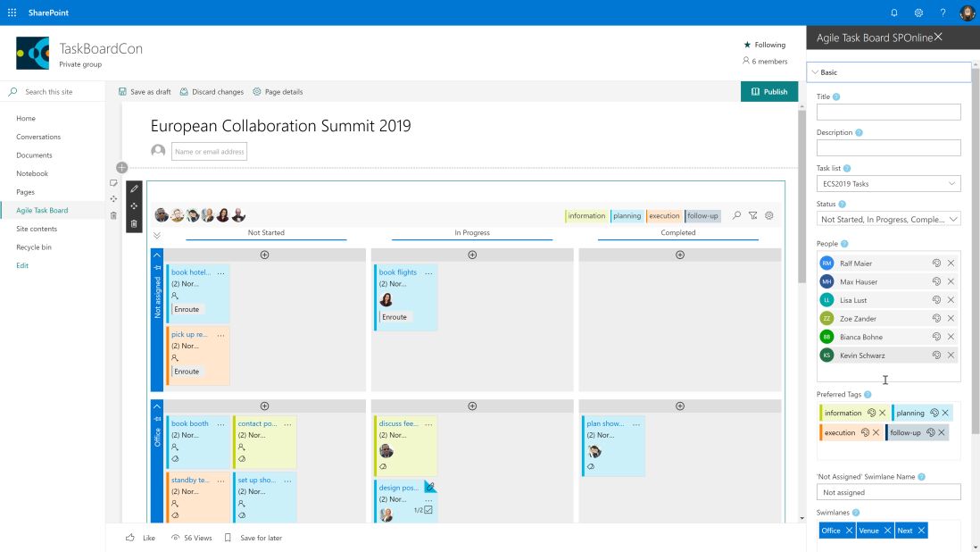Viewport: 980px width, 552px height.
Task: Open the task board search magnifier
Action: [737, 215]
